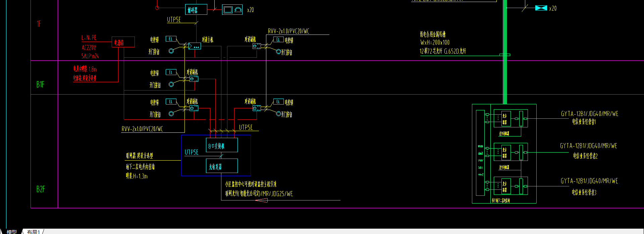Select the 5ALP:n24 text
The width and height of the screenshot is (644, 234).
point(90,56)
